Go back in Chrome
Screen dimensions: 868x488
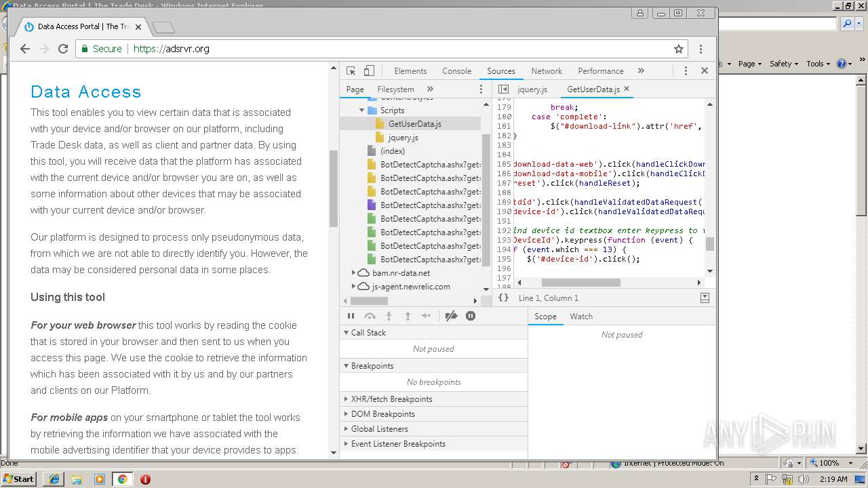point(25,49)
